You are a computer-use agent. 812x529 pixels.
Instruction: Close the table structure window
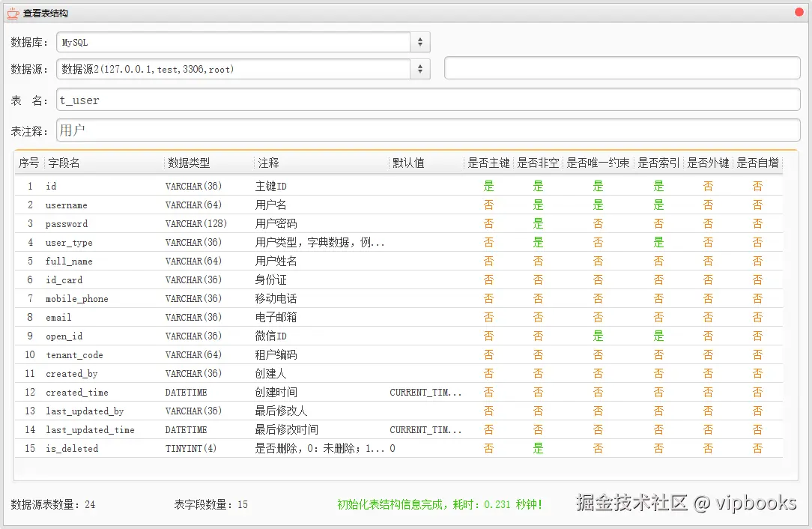[x=799, y=12]
